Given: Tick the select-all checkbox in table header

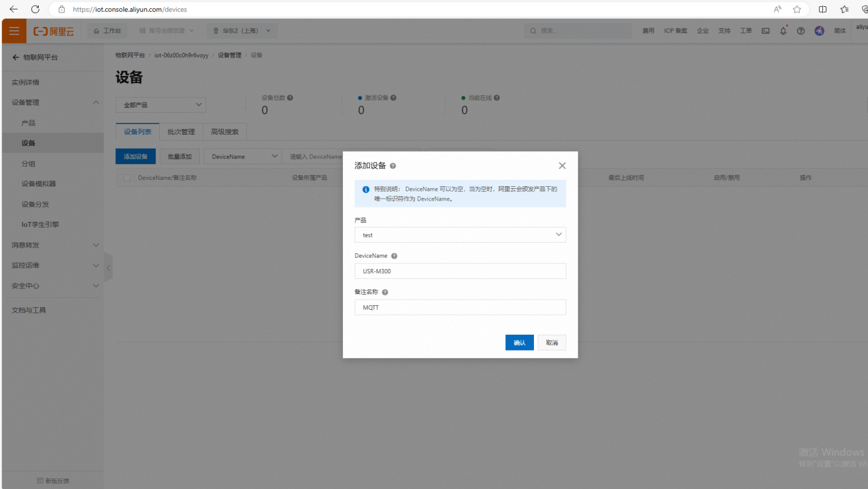Looking at the screenshot, I should (x=127, y=178).
